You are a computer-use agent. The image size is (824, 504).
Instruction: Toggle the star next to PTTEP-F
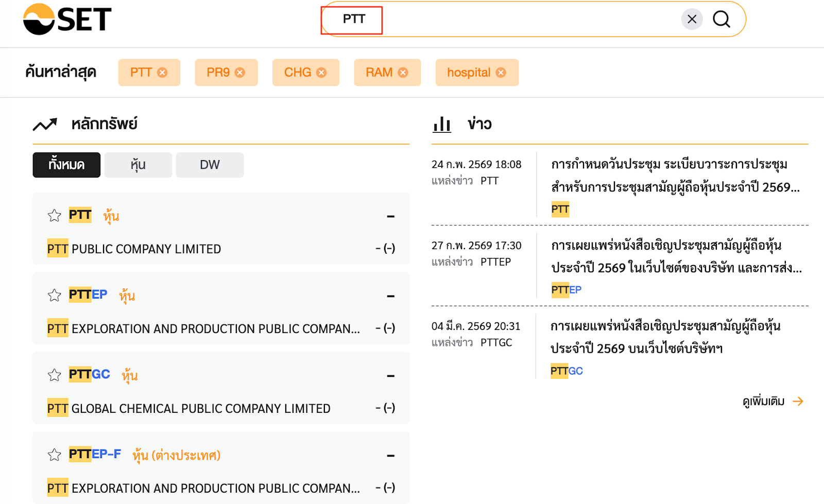click(54, 455)
